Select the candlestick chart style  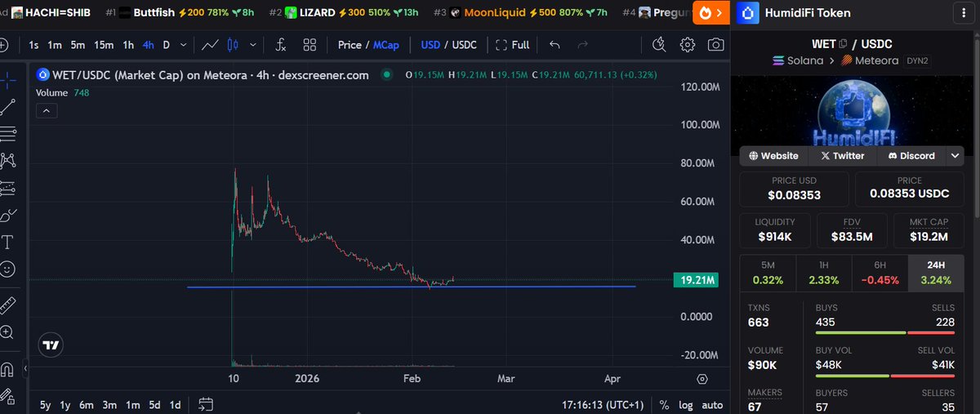tap(233, 45)
